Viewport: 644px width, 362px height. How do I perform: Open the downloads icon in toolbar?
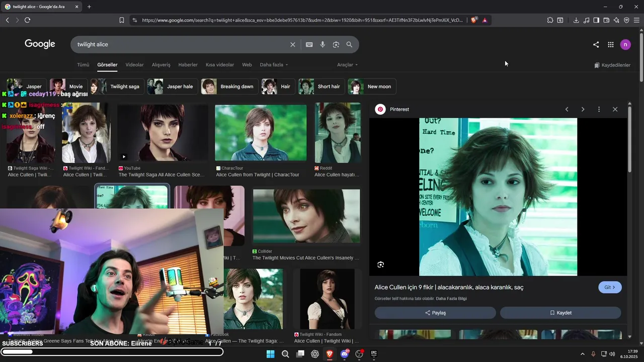576,20
